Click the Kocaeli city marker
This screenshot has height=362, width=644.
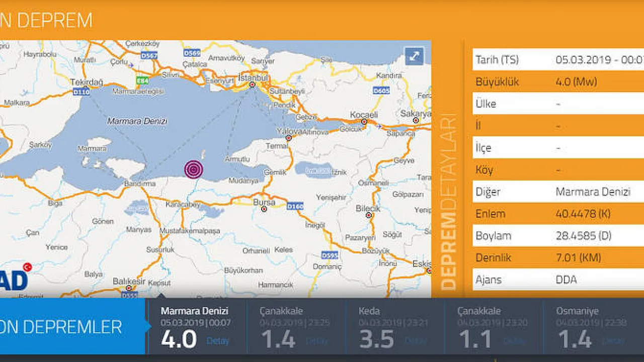point(363,122)
